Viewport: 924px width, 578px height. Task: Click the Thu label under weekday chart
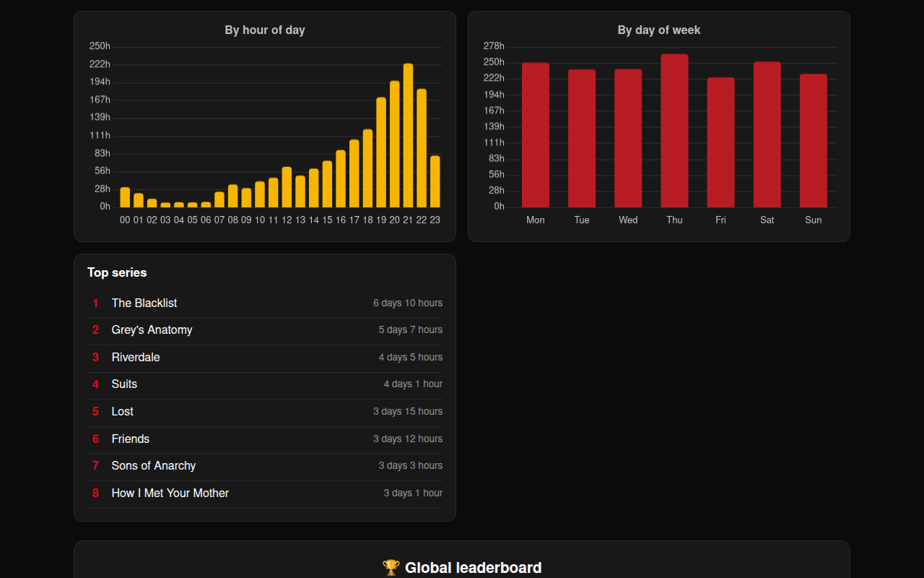point(674,220)
